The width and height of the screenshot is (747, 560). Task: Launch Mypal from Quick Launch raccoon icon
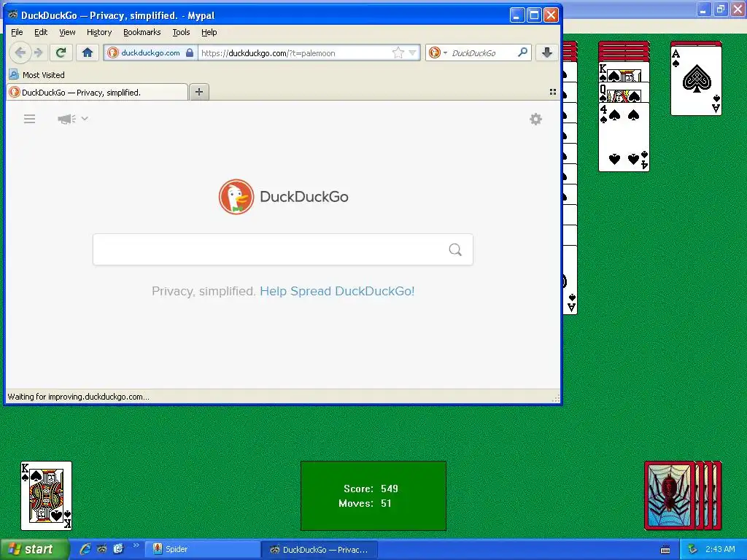tap(102, 548)
